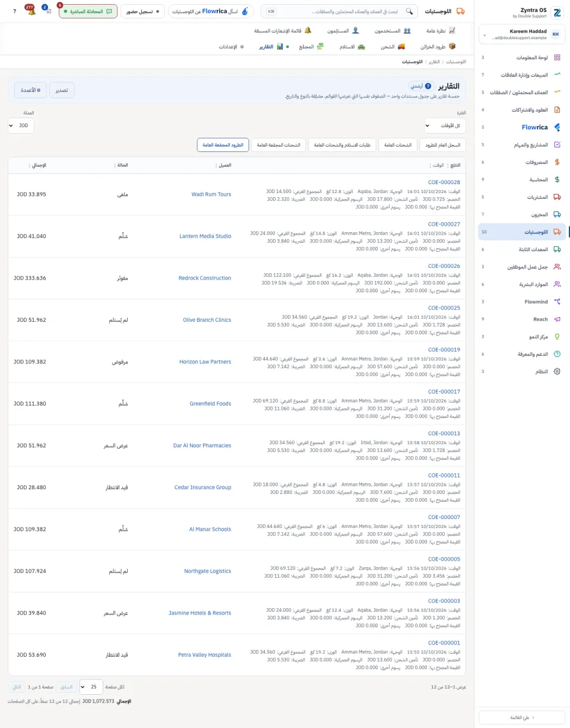Screen dimensions: 570x728
Task: Open the الاستلام menu item
Action: pyautogui.click(x=351, y=46)
